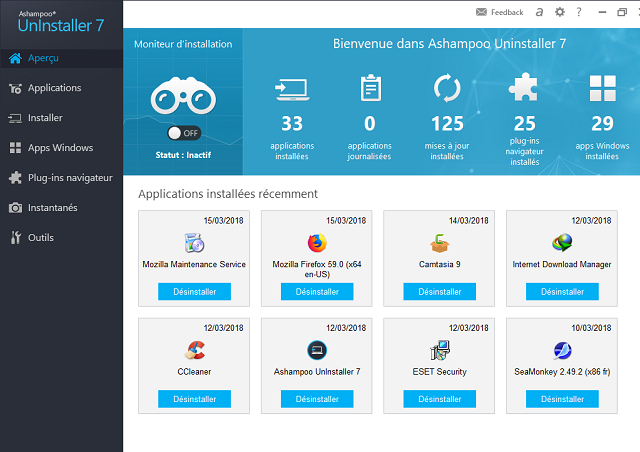The height and width of the screenshot is (452, 640).
Task: Click the installed applications laptop icon
Action: [x=292, y=89]
